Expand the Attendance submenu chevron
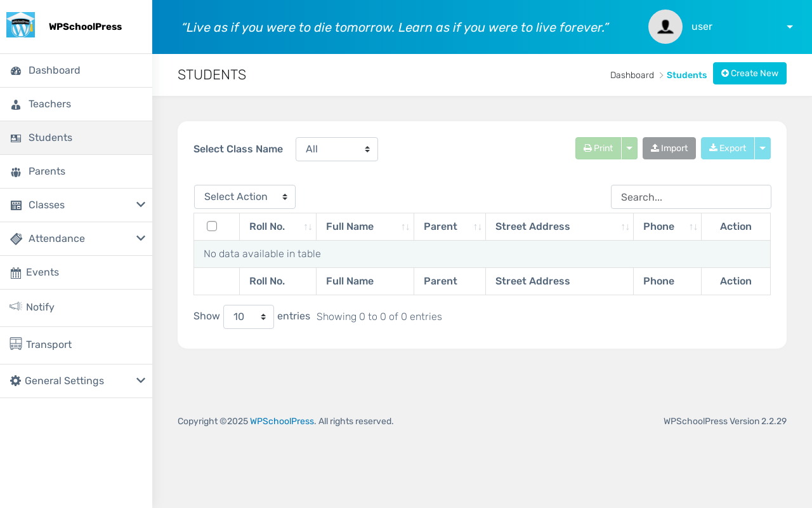 click(x=141, y=238)
